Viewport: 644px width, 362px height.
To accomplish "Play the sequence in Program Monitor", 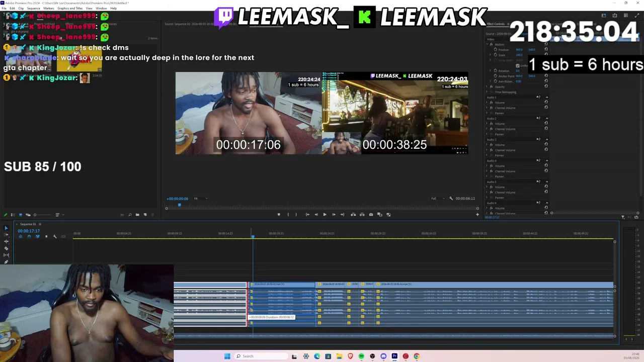I will [x=325, y=215].
